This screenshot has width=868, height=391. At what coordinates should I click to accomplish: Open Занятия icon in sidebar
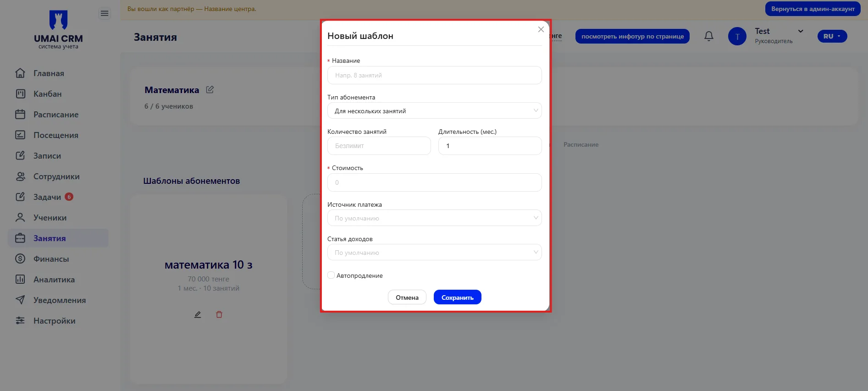pyautogui.click(x=20, y=238)
